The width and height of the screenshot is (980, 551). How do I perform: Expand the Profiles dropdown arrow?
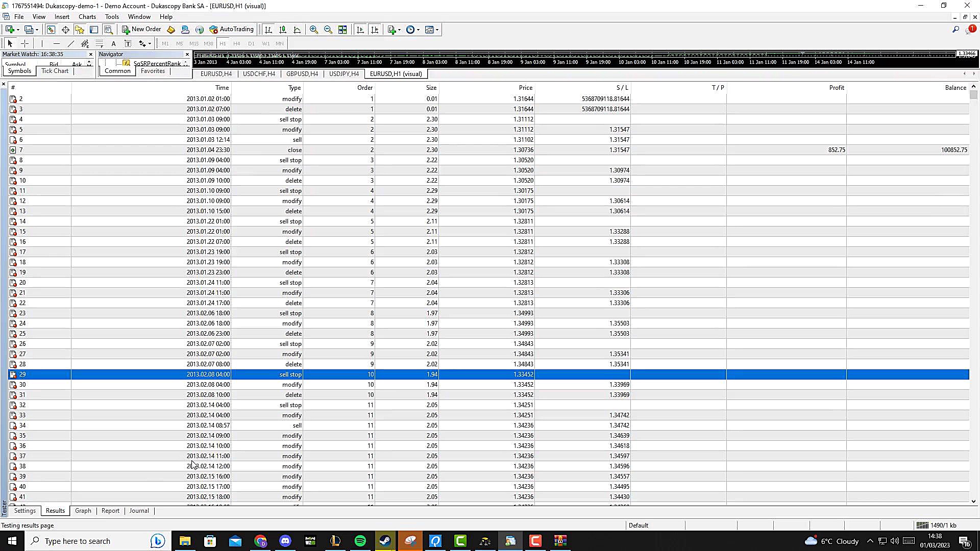click(37, 30)
